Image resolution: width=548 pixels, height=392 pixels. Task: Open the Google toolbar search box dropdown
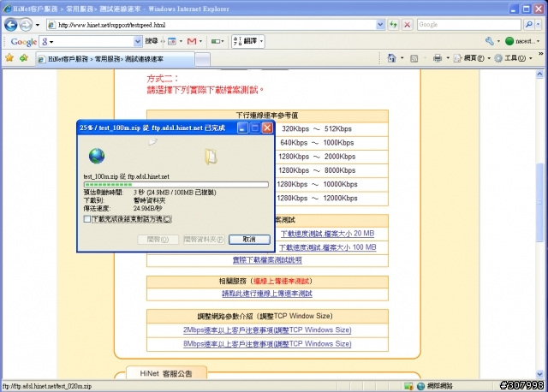(x=137, y=42)
